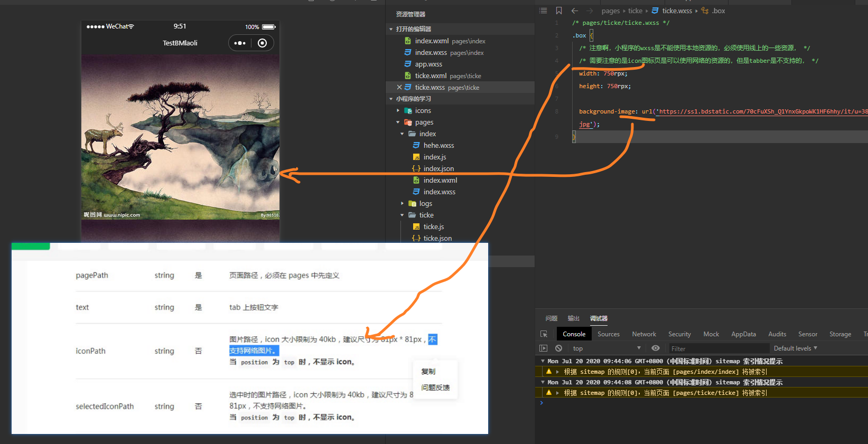Collapse the index folder in pages

[x=403, y=134]
